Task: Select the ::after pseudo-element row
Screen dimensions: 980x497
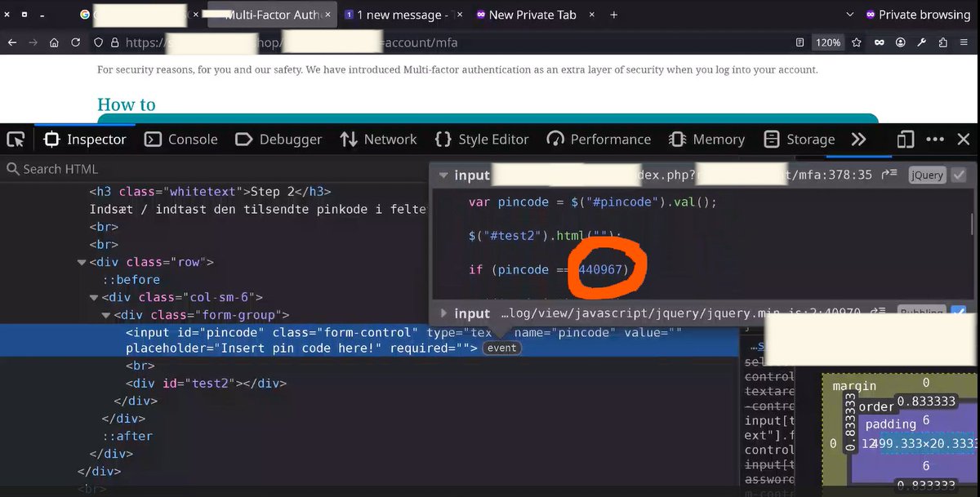Action: pos(128,436)
